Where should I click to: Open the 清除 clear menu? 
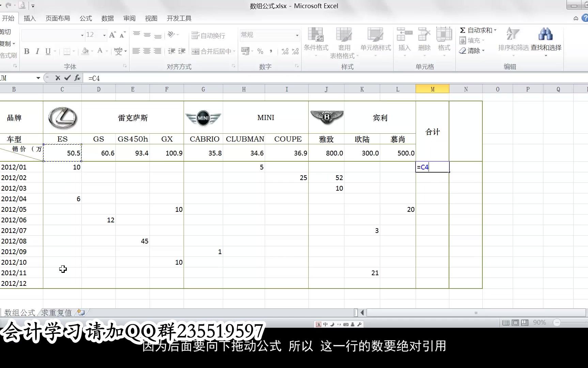(472, 51)
